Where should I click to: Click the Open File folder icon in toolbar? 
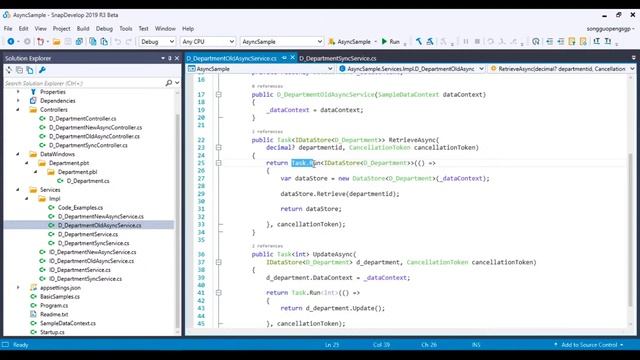(56, 42)
